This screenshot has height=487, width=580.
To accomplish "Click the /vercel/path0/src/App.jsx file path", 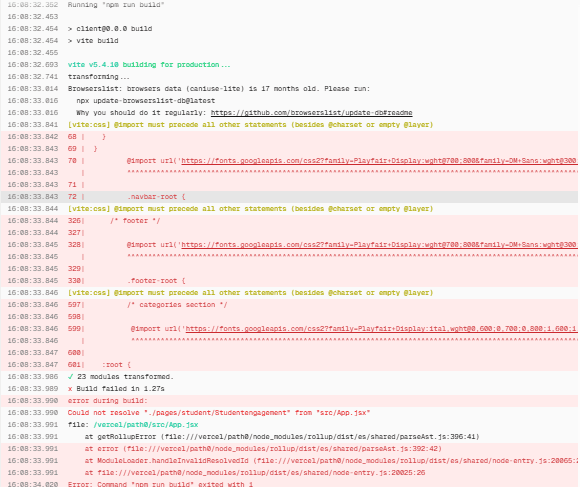I will (146, 425).
